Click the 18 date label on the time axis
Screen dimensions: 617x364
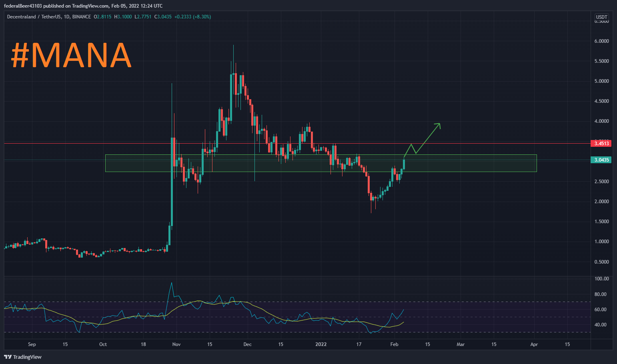coord(143,344)
